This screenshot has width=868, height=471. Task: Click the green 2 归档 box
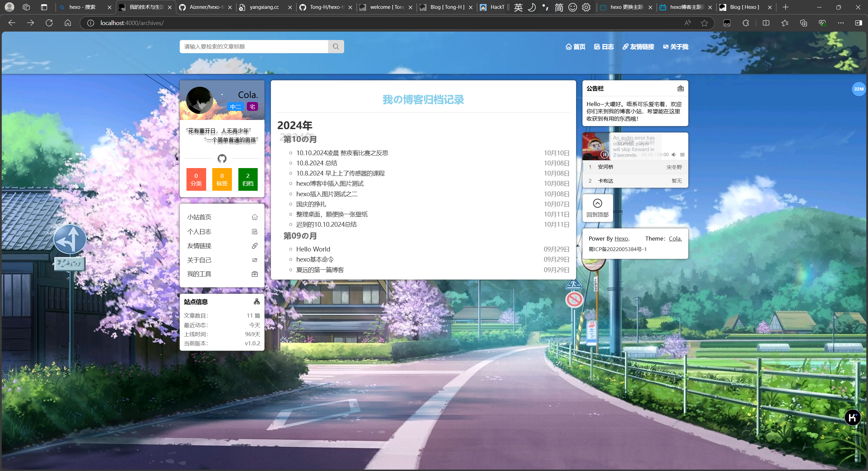pos(248,179)
